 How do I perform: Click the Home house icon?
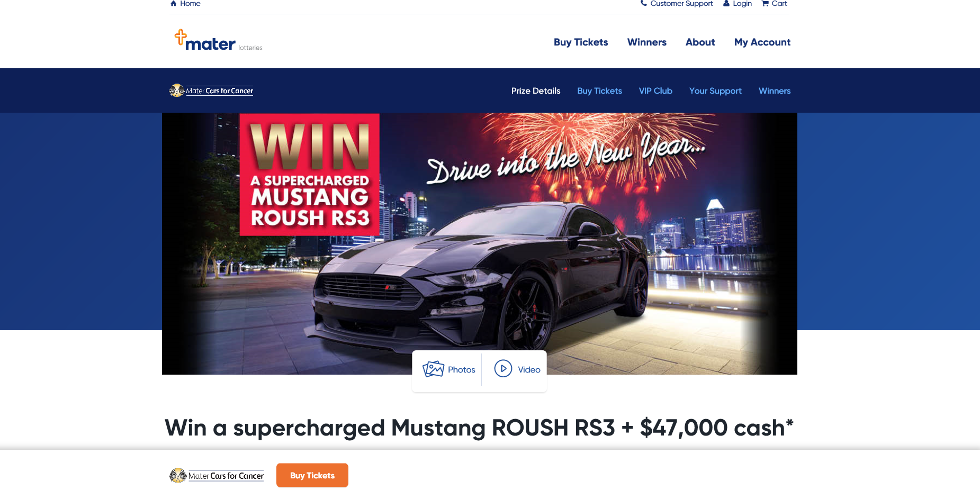(173, 3)
